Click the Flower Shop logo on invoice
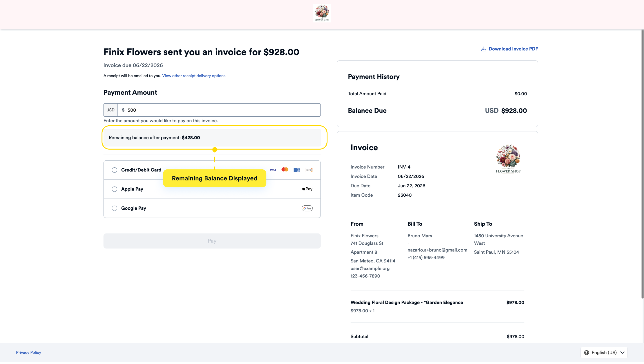Viewport: 644px width, 364px height. tap(508, 159)
